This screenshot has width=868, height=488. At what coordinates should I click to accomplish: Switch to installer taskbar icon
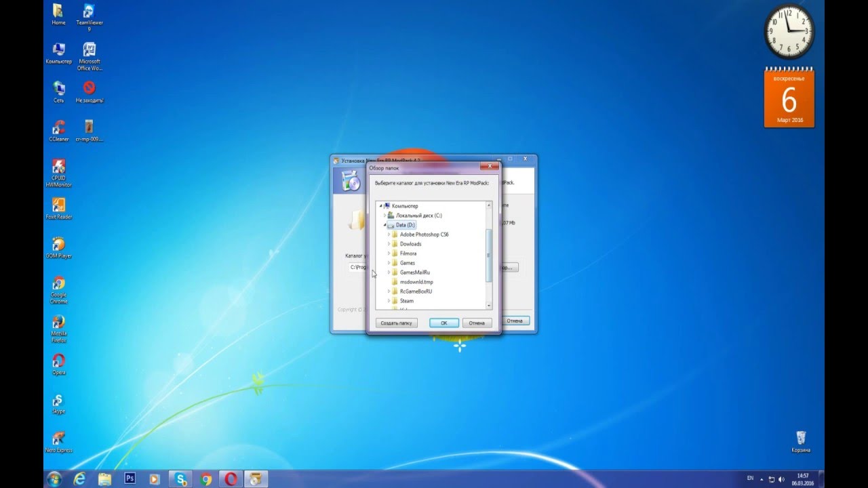click(x=256, y=479)
